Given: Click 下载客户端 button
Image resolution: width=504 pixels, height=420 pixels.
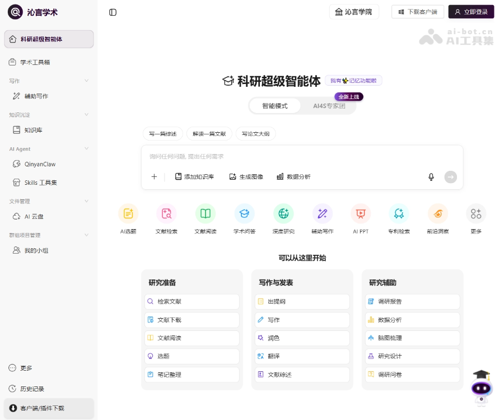Looking at the screenshot, I should (418, 12).
